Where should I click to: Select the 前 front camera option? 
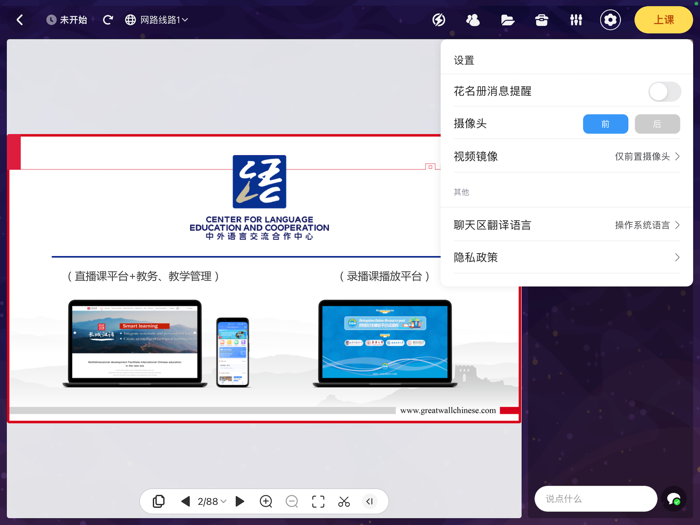coord(605,124)
